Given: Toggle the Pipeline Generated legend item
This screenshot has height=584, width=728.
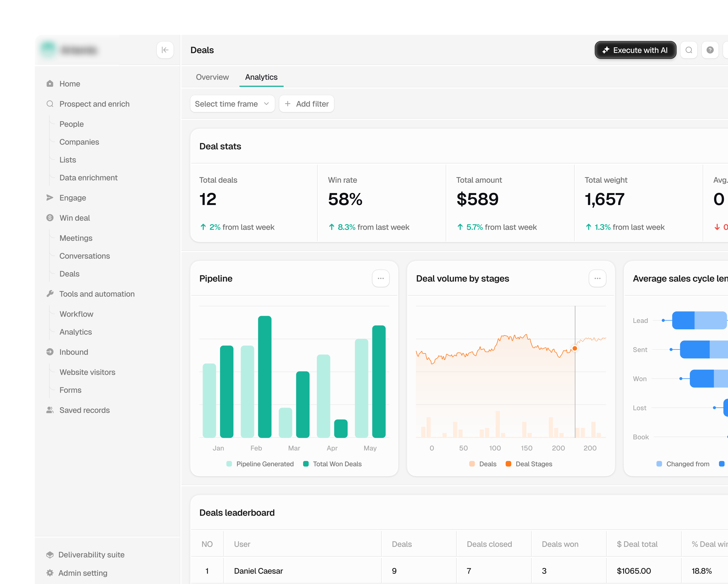Looking at the screenshot, I should tap(260, 464).
